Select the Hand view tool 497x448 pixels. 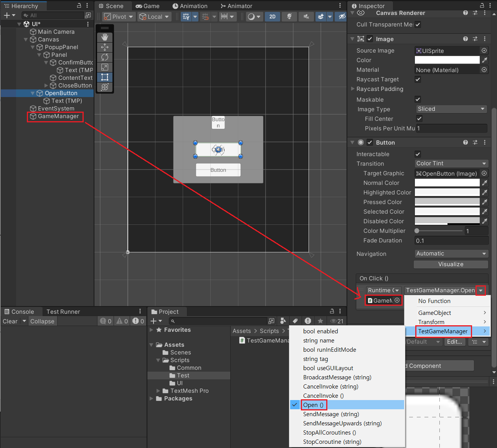104,37
